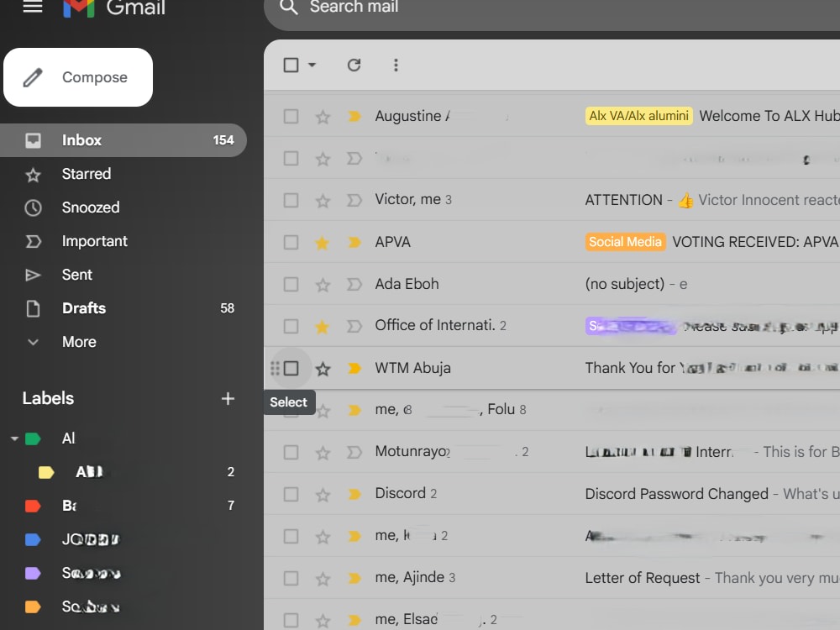Star the Motunrayo email
The width and height of the screenshot is (840, 630).
[323, 453]
